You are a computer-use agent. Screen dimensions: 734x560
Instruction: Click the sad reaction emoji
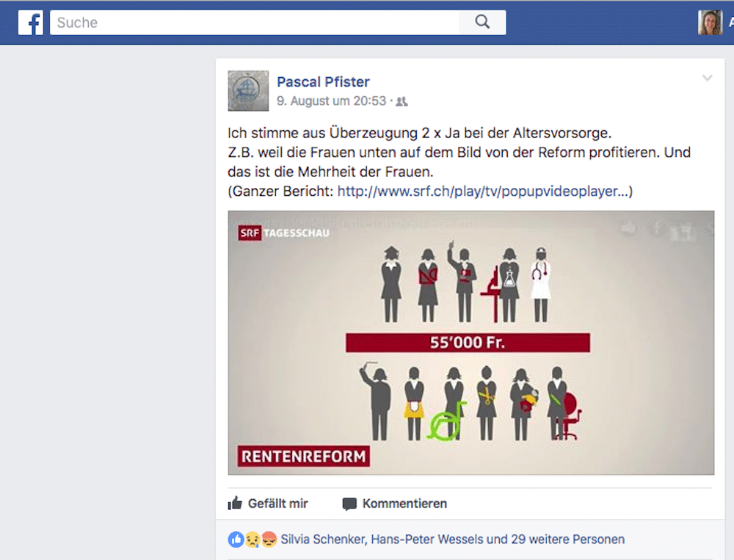252,539
